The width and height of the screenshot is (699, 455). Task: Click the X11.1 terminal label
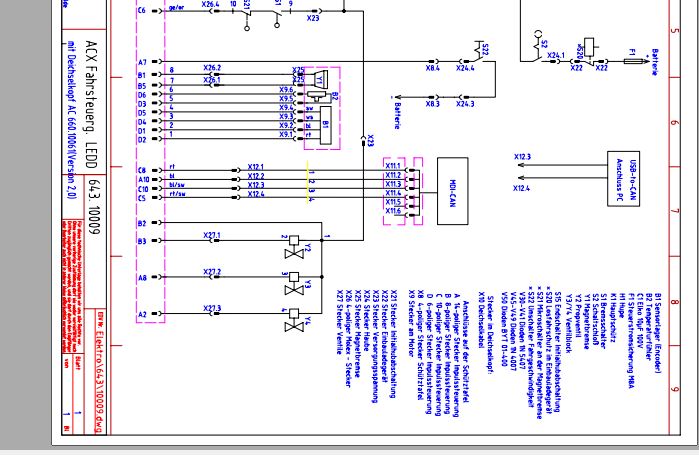pyautogui.click(x=393, y=166)
